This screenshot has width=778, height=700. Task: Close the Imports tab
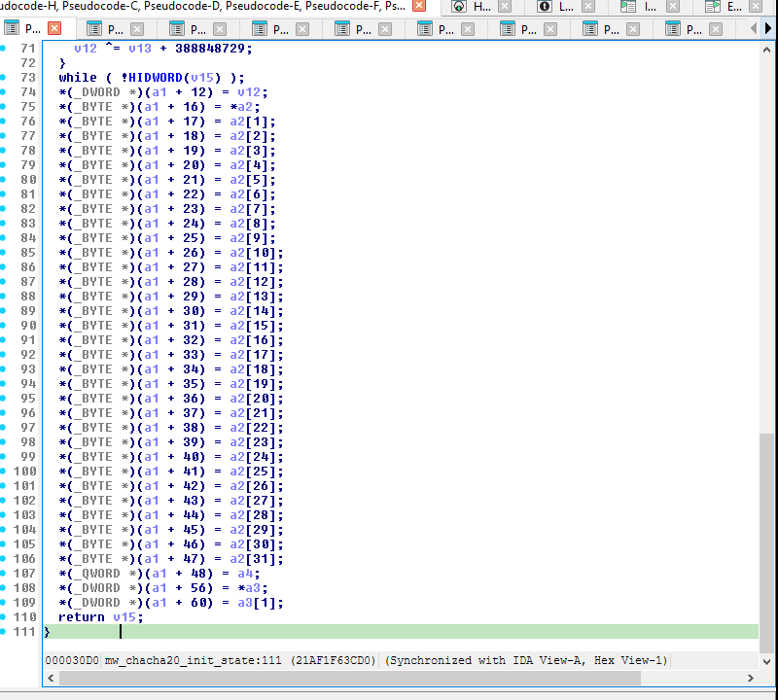[671, 8]
